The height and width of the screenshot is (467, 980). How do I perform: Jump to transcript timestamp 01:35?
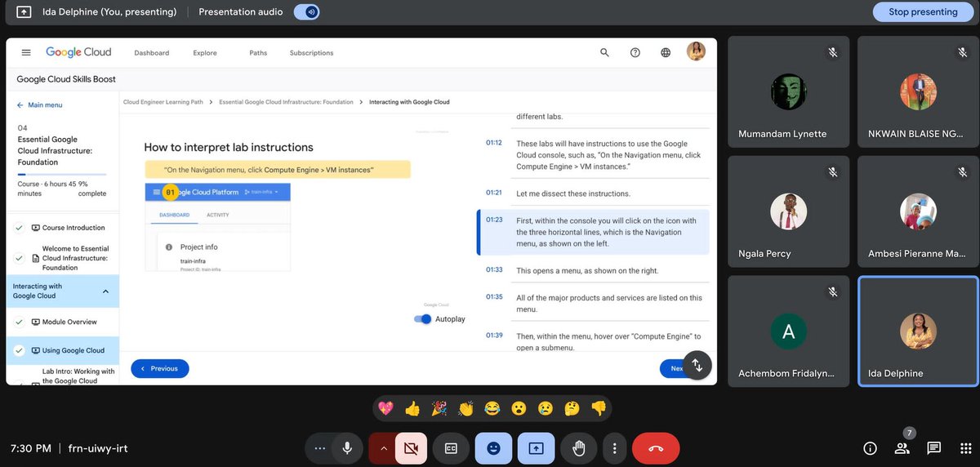(493, 297)
